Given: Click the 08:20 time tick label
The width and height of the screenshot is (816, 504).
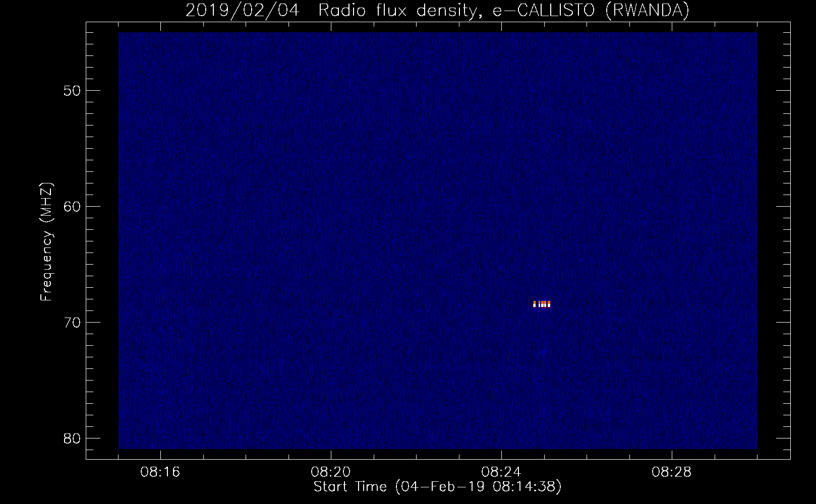Looking at the screenshot, I should coord(331,472).
